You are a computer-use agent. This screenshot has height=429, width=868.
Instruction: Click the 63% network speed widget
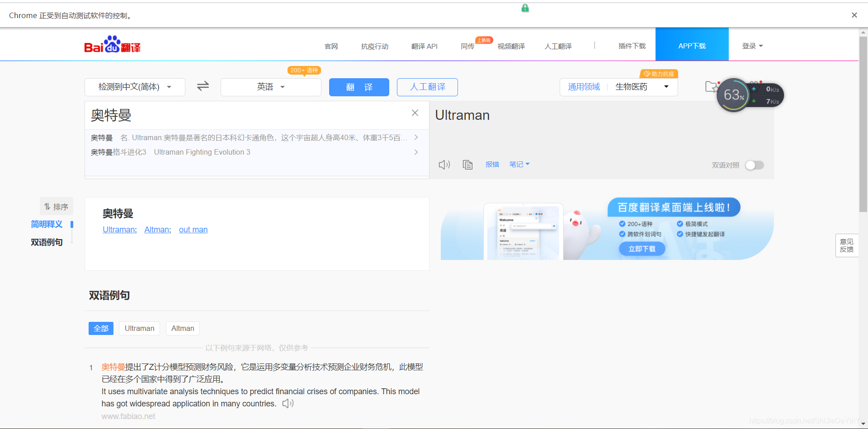click(733, 95)
